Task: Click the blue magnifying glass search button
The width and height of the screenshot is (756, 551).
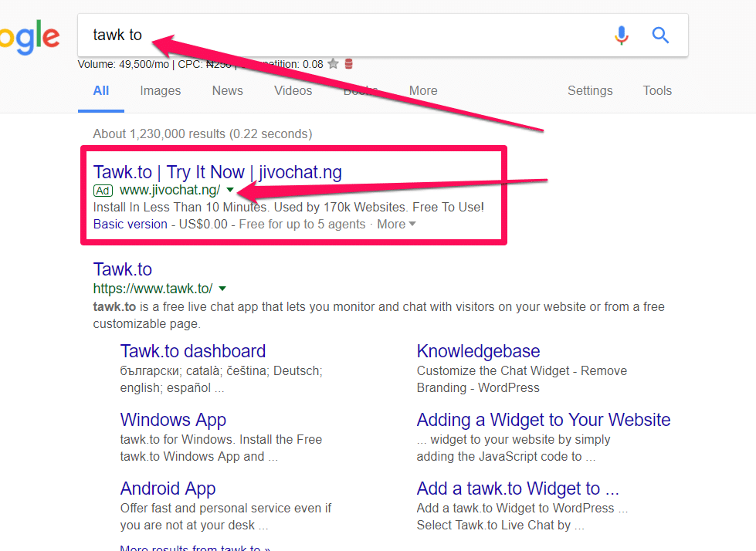Action: tap(660, 35)
